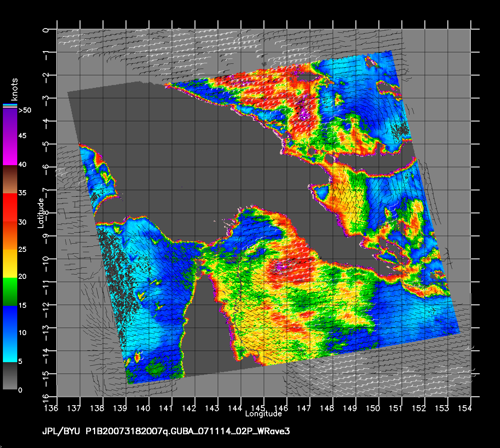Pick the gray 0-5 knots colorbar segment
This screenshot has width=500, height=448.
pos(10,376)
